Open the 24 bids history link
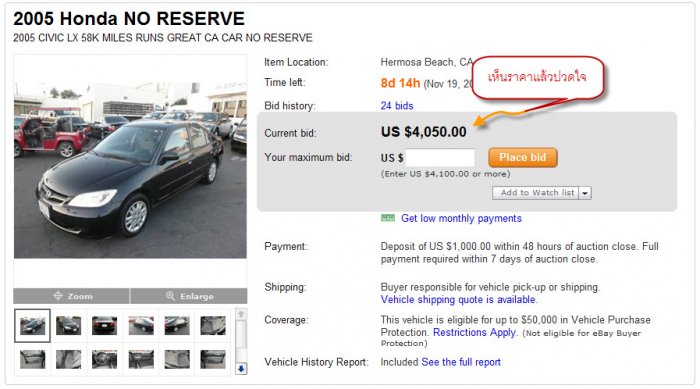 tap(397, 106)
